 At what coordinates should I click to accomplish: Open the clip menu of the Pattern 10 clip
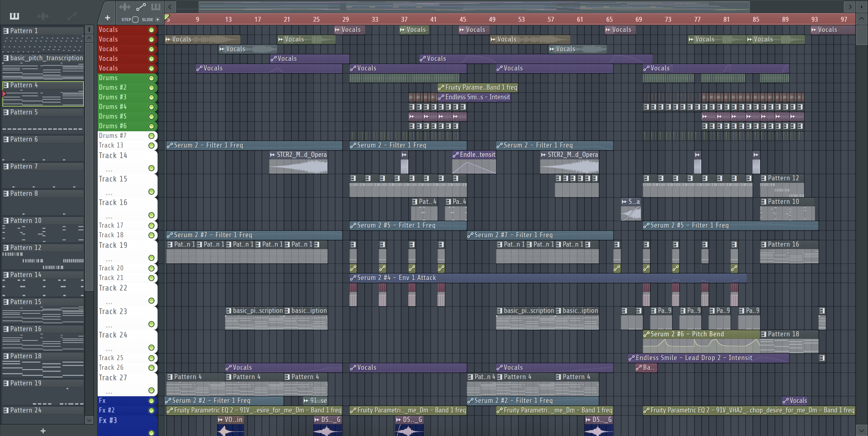763,202
